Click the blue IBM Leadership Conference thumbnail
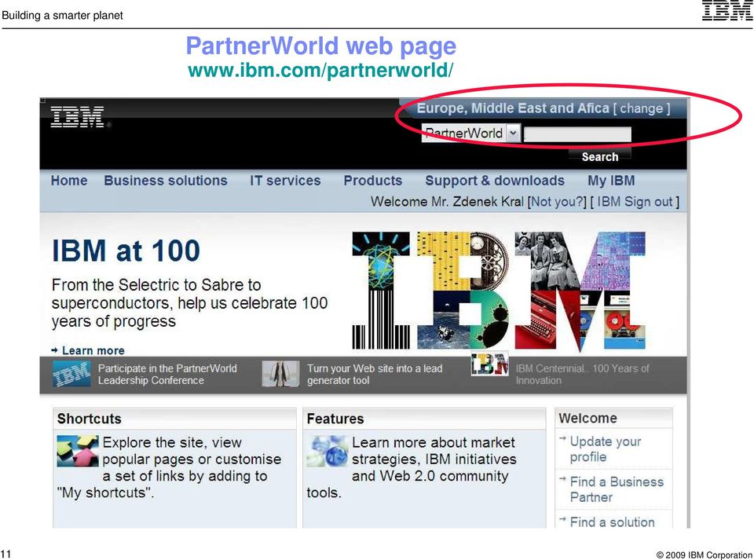This screenshot has width=754, height=560. 71,374
